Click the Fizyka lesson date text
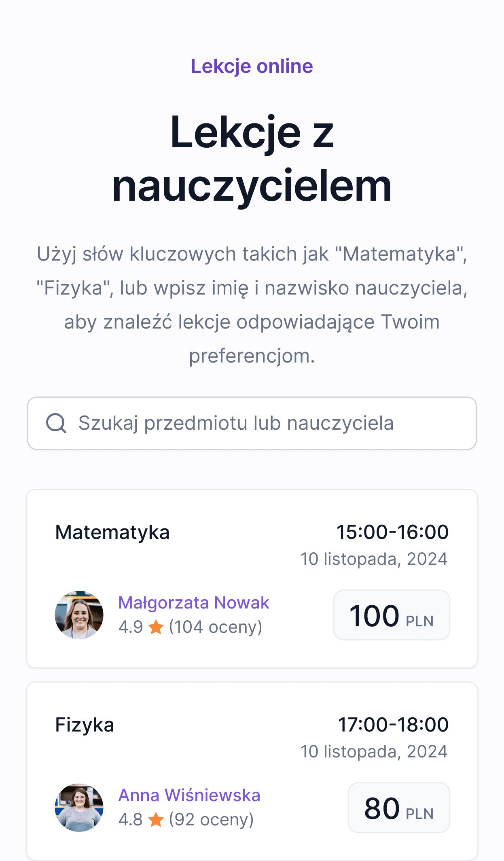Image resolution: width=504 pixels, height=861 pixels. tap(374, 752)
